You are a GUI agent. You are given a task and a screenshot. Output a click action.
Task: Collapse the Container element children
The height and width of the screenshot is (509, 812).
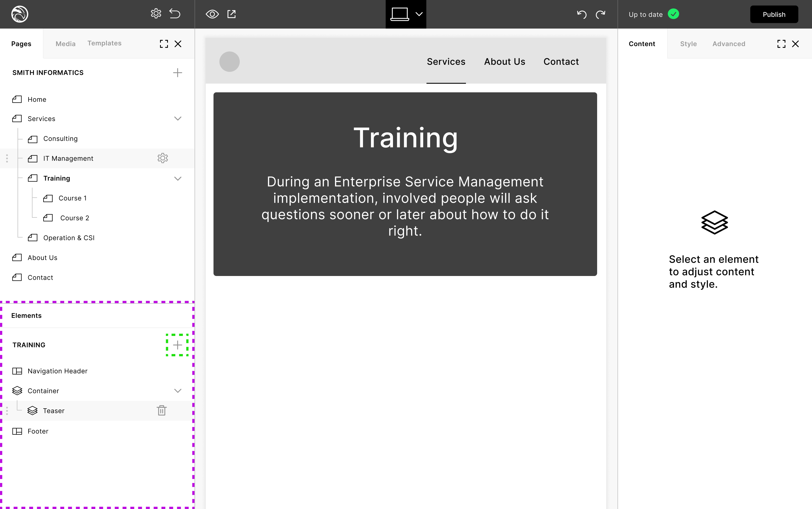(178, 391)
